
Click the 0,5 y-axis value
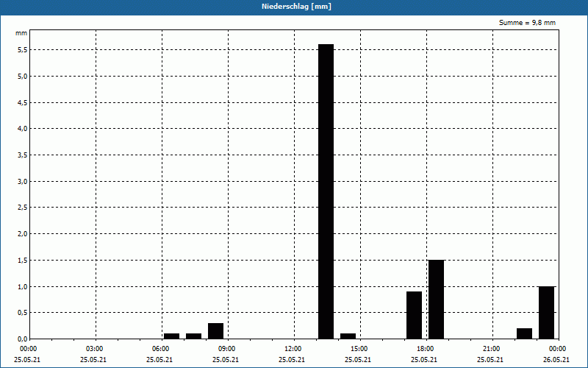click(x=23, y=313)
